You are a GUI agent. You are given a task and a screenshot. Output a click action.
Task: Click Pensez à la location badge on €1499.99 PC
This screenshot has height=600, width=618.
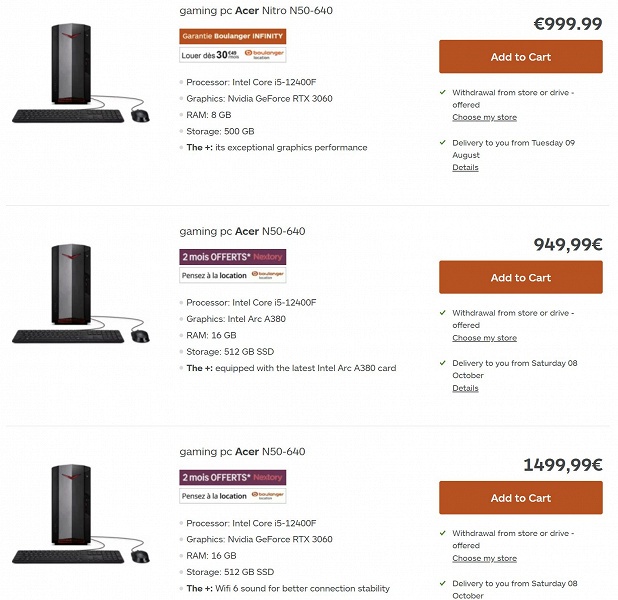pyautogui.click(x=232, y=495)
